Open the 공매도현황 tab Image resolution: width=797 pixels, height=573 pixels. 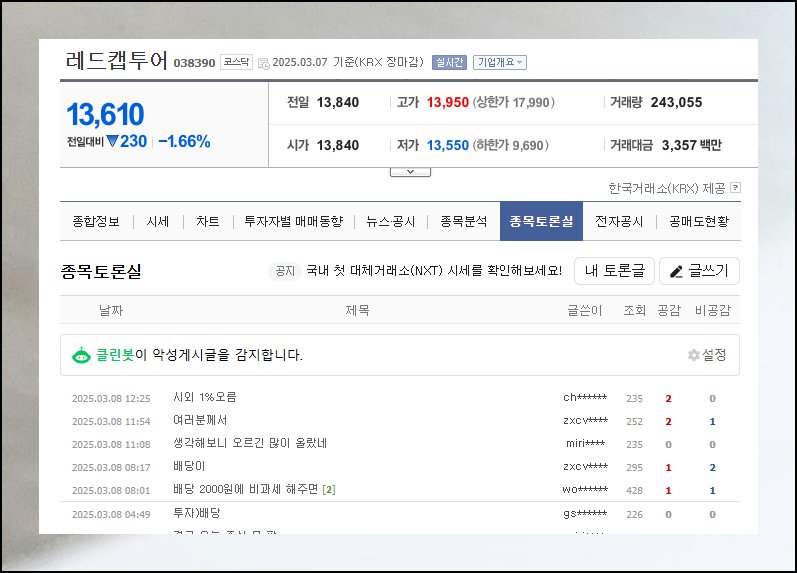[x=699, y=221]
